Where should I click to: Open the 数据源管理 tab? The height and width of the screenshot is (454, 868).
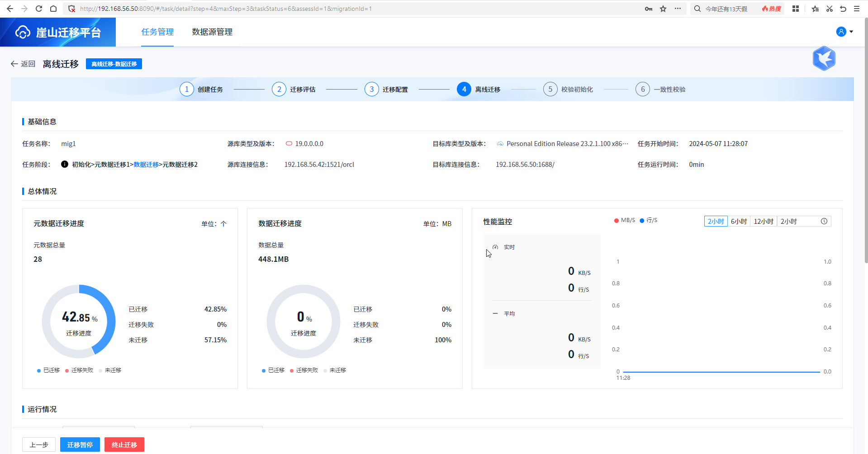tap(212, 32)
